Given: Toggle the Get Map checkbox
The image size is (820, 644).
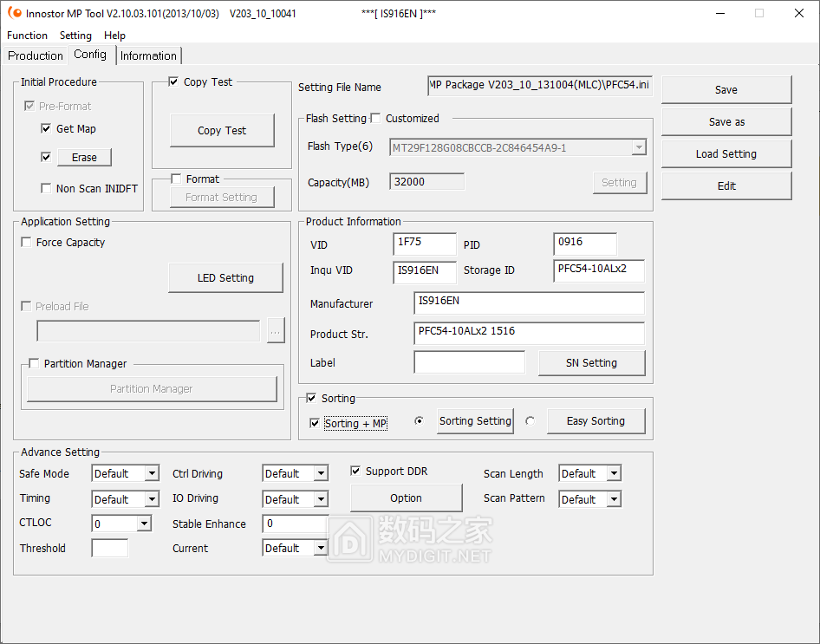Looking at the screenshot, I should click(46, 128).
